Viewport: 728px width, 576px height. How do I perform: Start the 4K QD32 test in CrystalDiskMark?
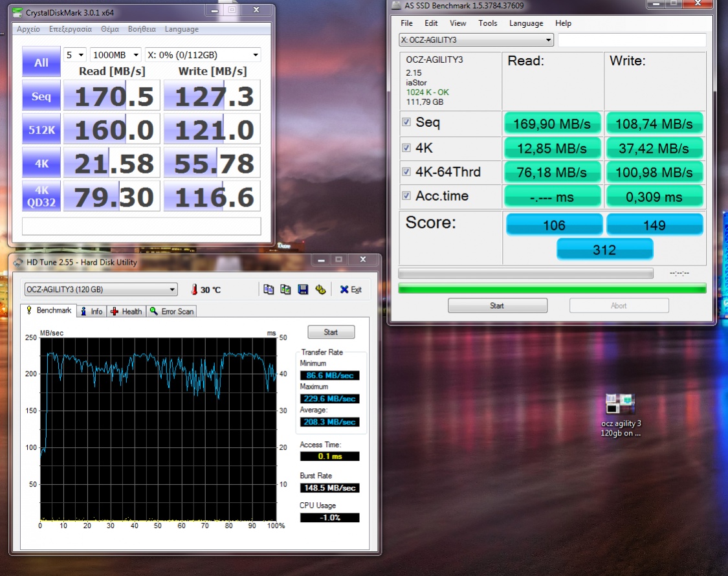point(41,197)
